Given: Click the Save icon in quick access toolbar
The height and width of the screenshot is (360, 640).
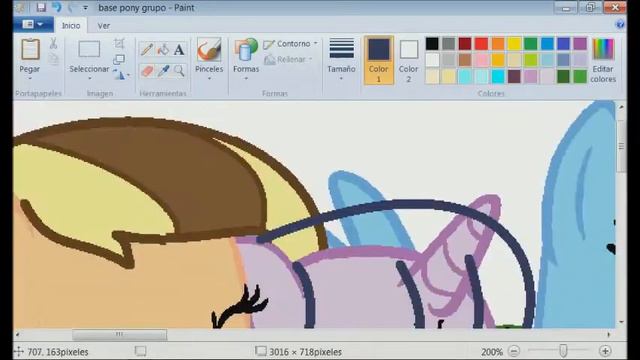Looking at the screenshot, I should coord(41,7).
